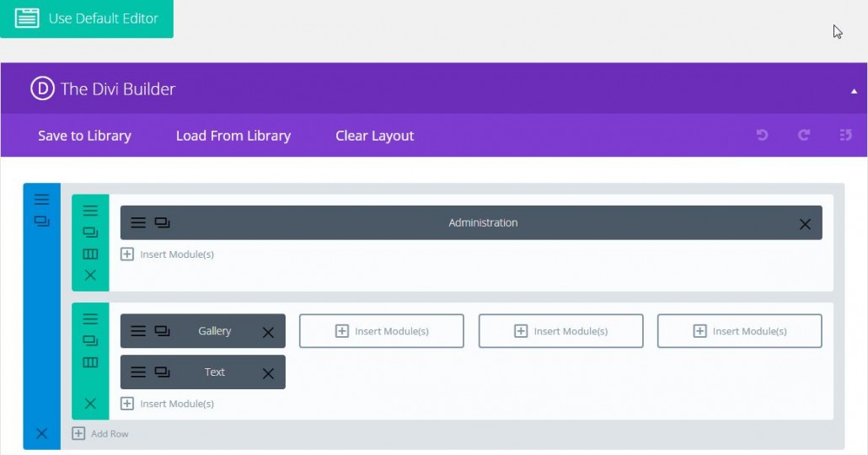This screenshot has width=868, height=455.
Task: Insert module under the Administration module
Action: pos(168,254)
